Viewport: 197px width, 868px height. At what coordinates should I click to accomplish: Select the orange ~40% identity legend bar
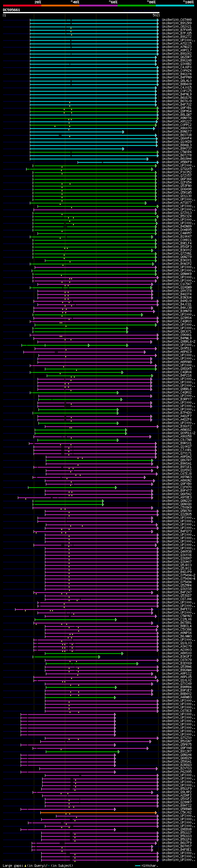(x=60, y=6)
